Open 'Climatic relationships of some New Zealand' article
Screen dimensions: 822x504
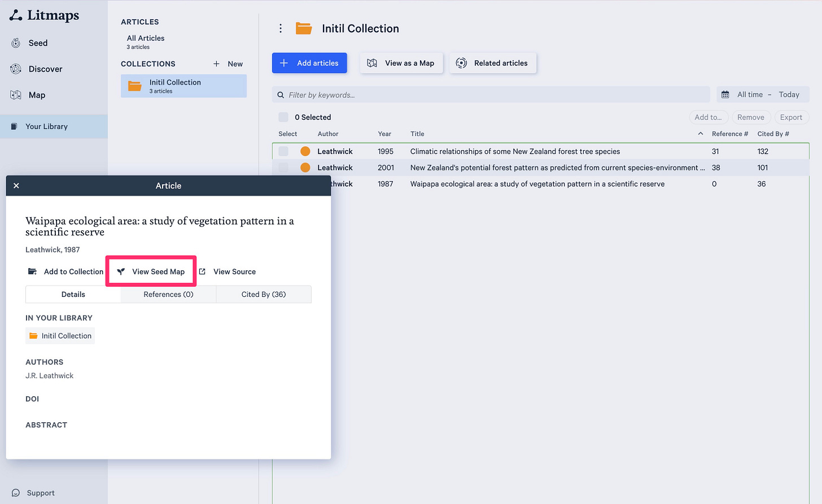515,151
